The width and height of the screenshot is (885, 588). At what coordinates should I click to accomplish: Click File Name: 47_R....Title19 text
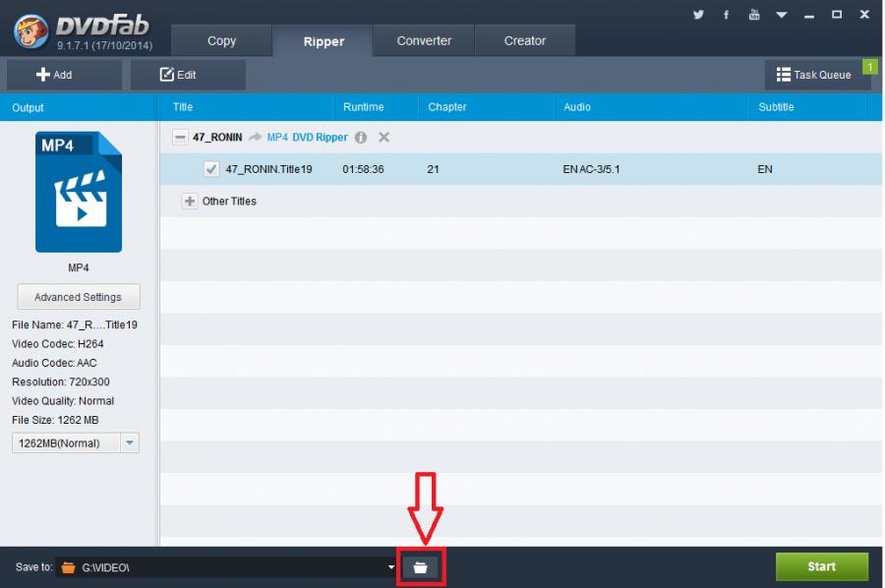pos(75,324)
